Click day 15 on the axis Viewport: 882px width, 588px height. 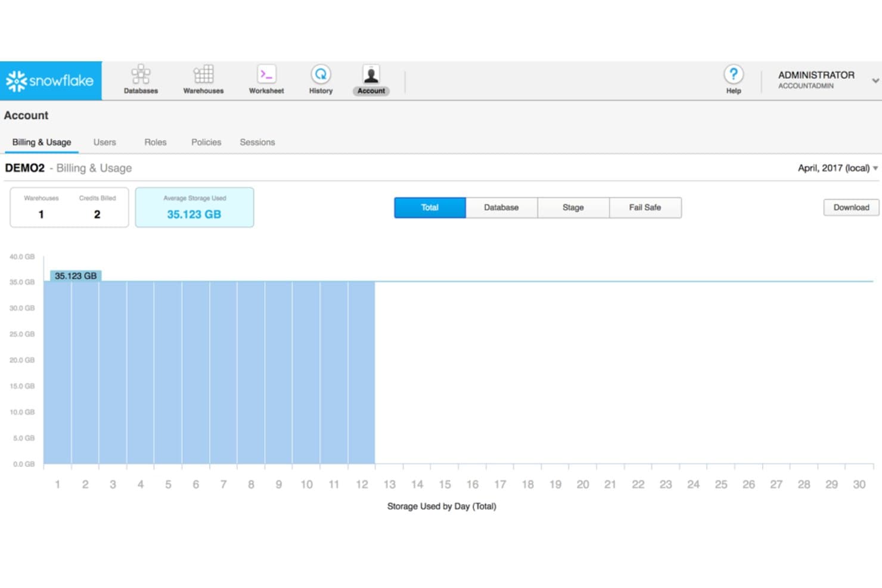pos(445,484)
